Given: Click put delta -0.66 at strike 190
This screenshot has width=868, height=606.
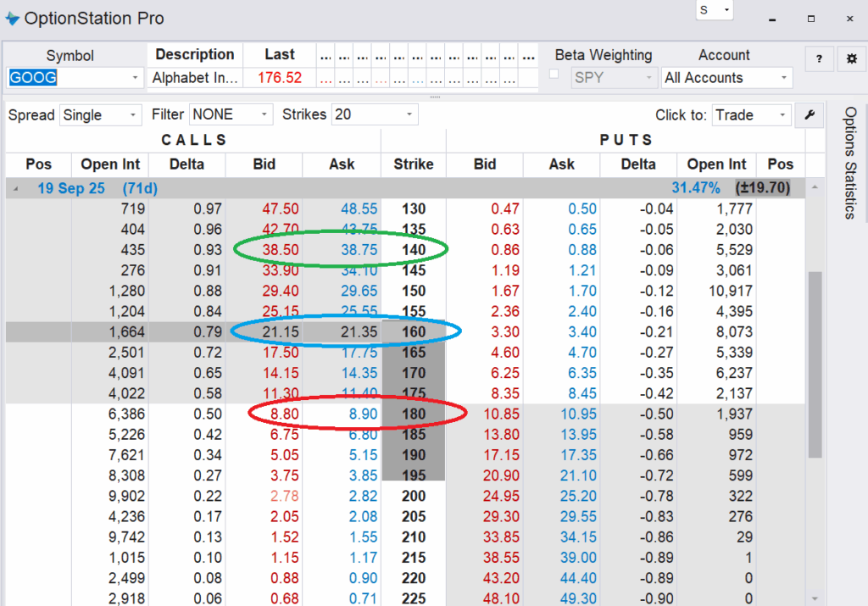Looking at the screenshot, I should [657, 455].
